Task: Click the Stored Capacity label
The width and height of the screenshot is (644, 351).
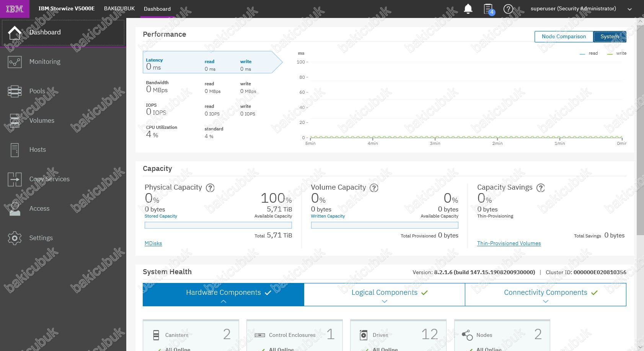Action: (161, 216)
